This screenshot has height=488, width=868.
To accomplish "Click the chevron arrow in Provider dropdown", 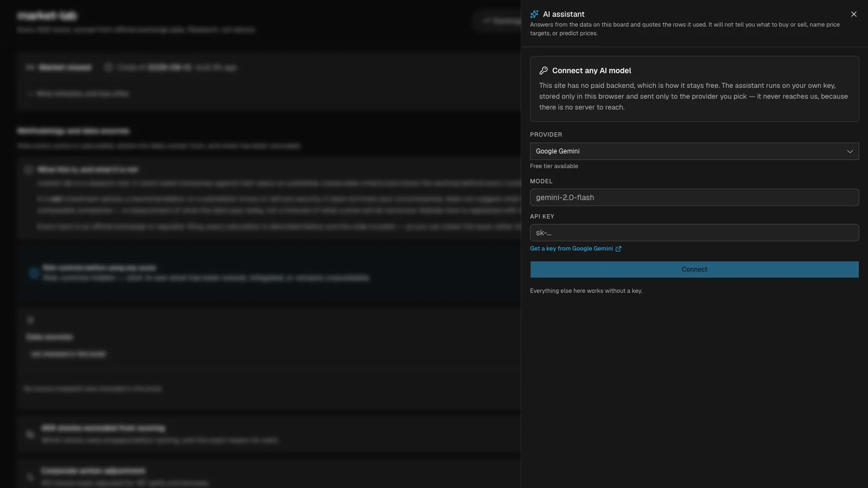I will (x=850, y=151).
